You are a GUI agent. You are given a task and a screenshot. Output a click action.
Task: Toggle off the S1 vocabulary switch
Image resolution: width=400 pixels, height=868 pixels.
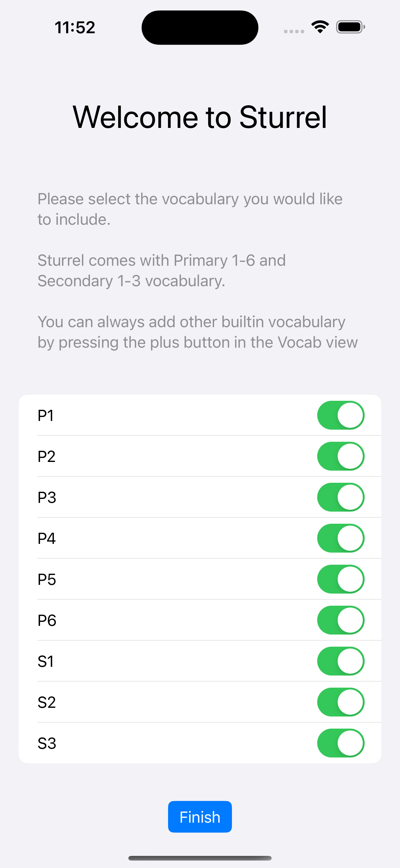tap(340, 661)
